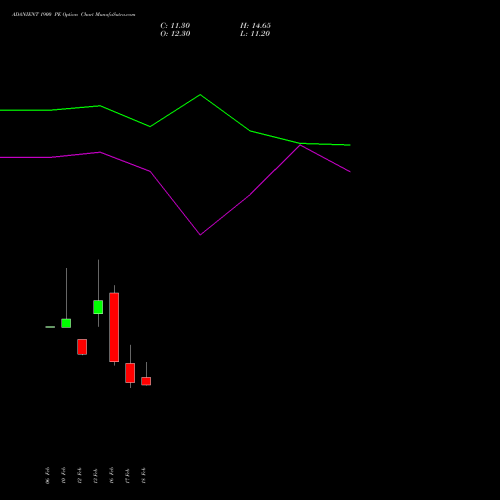Image resolution: width=500 pixels, height=500 pixels.
Task: Click the open value O: 12.30
Action: (175, 34)
